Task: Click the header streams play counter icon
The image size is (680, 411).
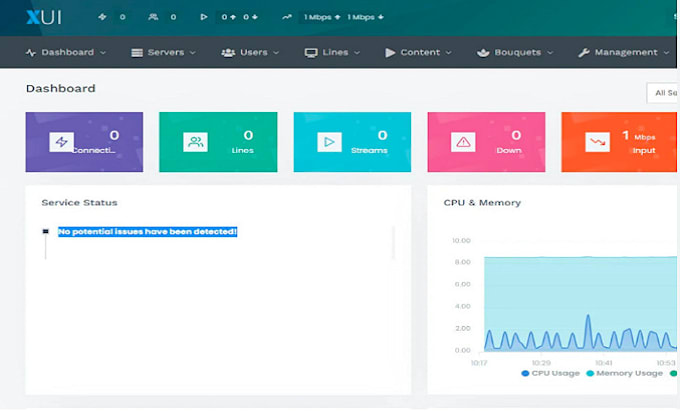Action: [x=205, y=17]
